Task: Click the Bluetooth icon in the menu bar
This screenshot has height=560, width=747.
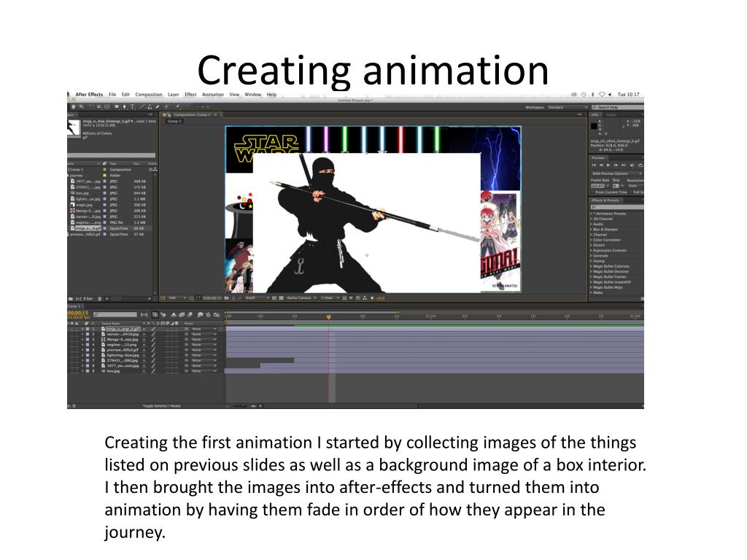Action: click(x=592, y=94)
